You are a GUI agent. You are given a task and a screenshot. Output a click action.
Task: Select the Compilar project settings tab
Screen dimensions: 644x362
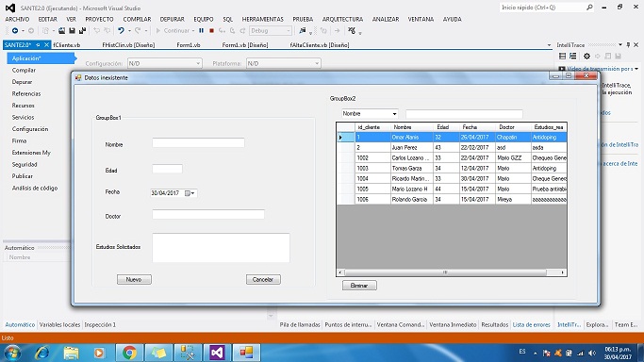click(24, 70)
